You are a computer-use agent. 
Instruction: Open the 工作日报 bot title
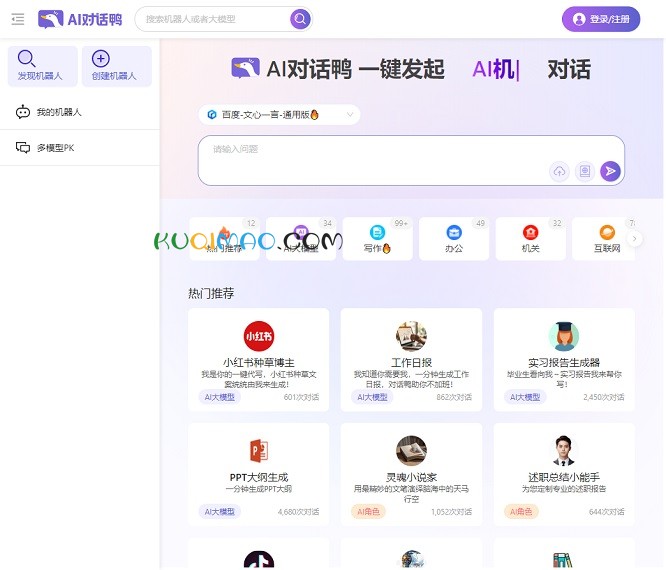pyautogui.click(x=411, y=362)
